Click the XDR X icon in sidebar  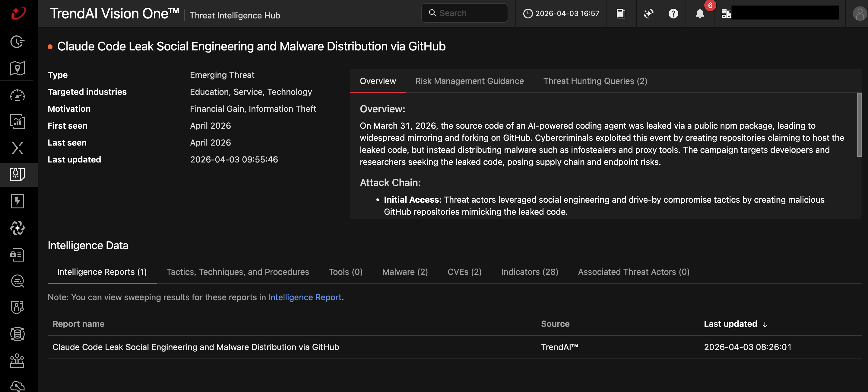click(x=17, y=148)
